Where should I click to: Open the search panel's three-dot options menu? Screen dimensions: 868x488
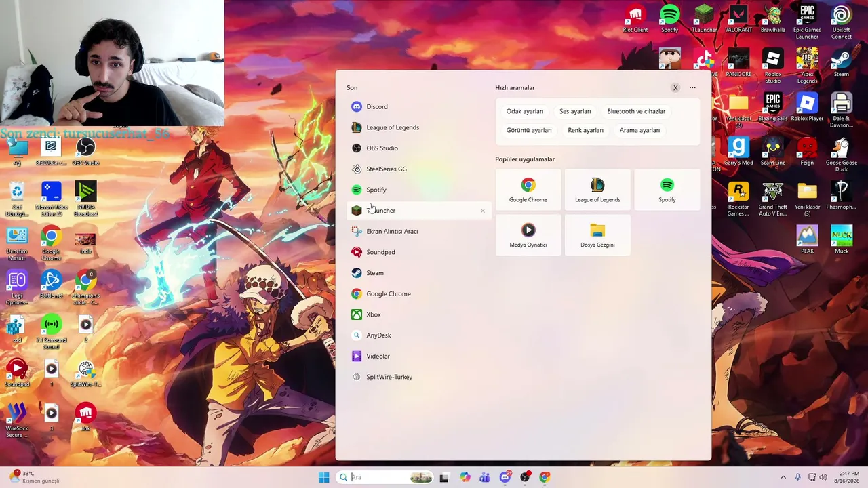click(x=692, y=87)
